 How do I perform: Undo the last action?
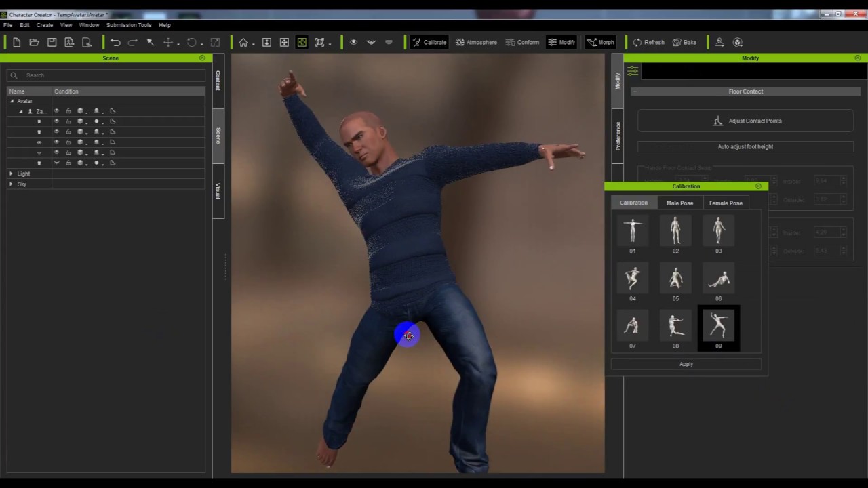(x=115, y=42)
